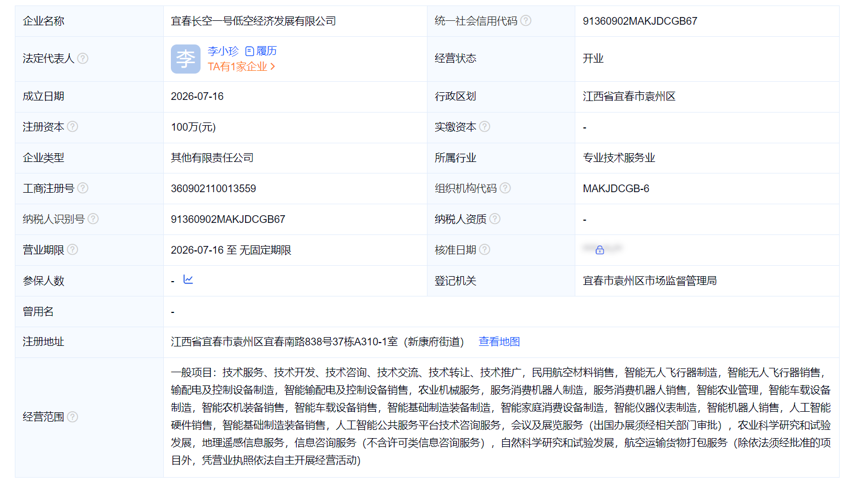Click help icon beside 组织机构代码
The image size is (855, 504).
pos(505,188)
